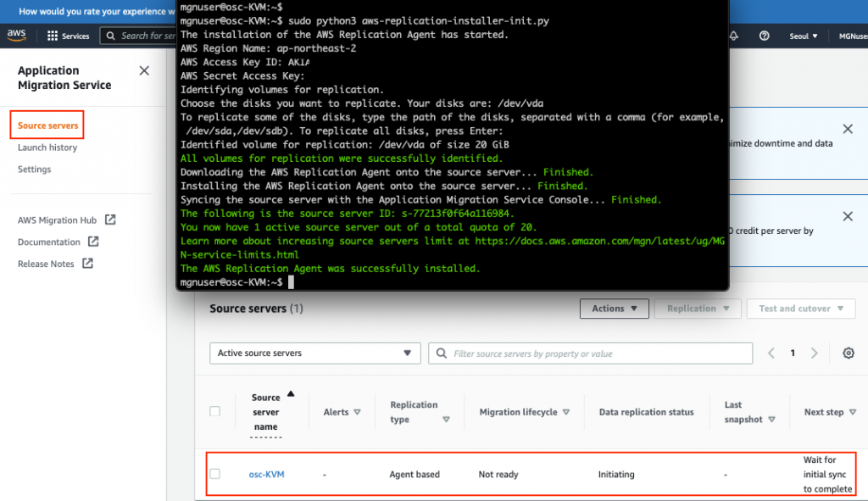Open the osc-KVM source server link

click(x=266, y=475)
